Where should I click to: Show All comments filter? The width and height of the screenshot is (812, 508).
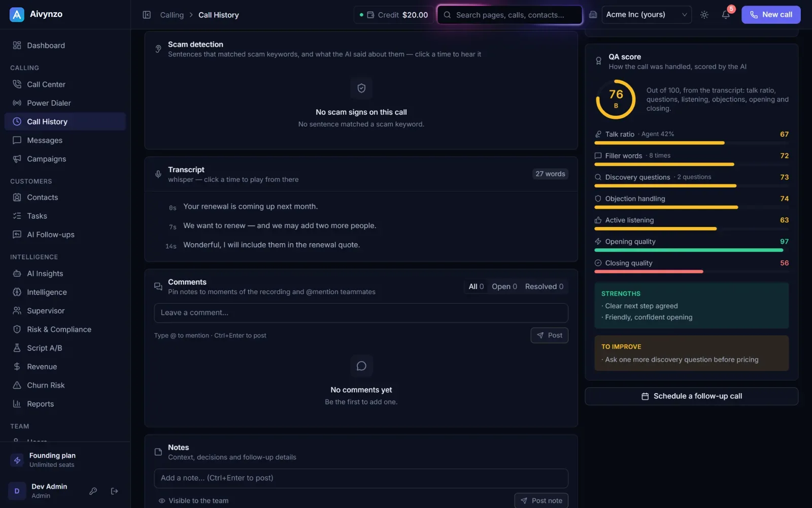(476, 287)
